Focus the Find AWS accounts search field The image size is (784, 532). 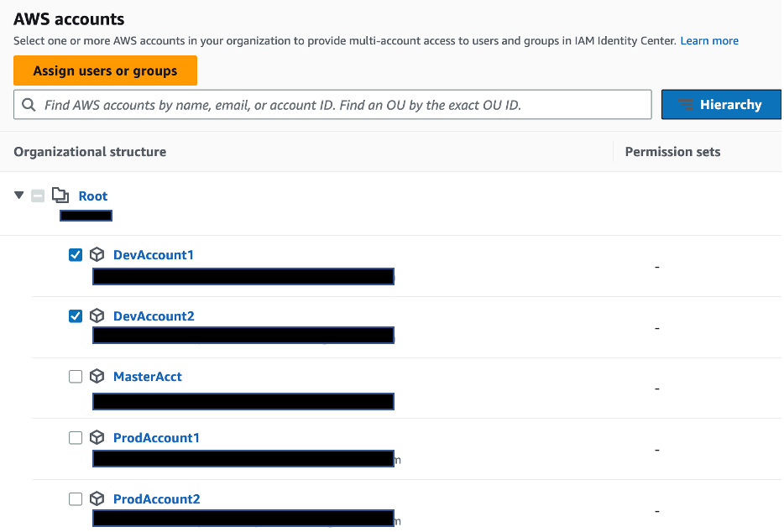(x=332, y=105)
